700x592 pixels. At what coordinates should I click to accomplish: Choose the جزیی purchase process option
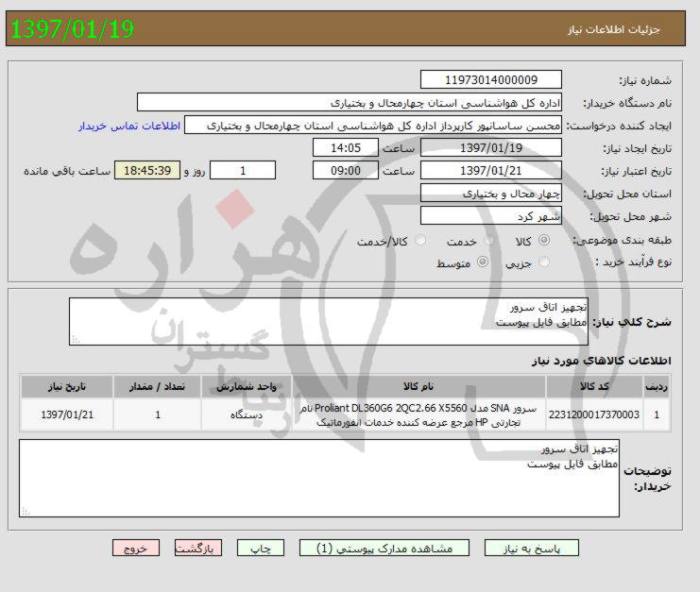(544, 262)
